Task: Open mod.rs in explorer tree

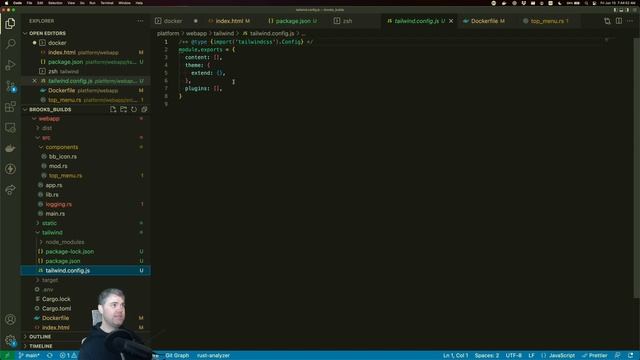Action: coord(58,166)
